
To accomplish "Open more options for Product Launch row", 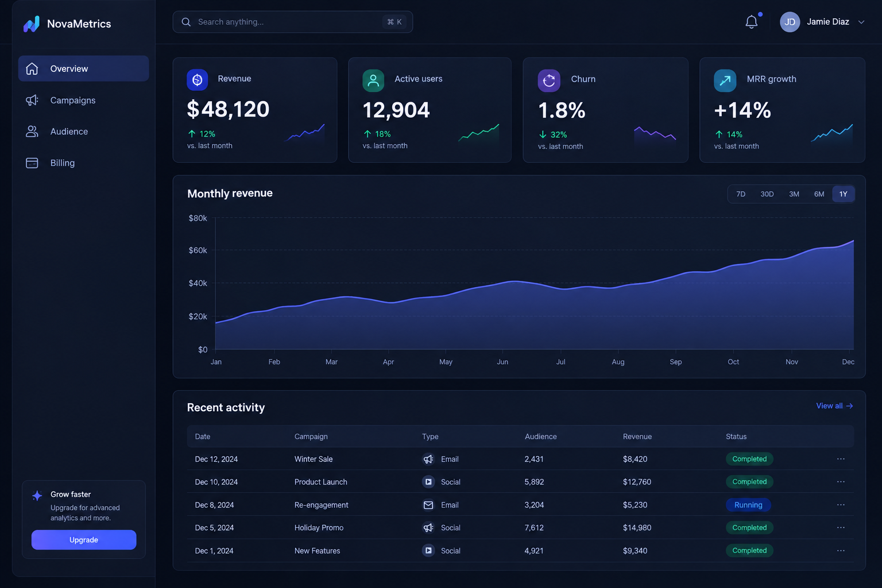I will 841,482.
